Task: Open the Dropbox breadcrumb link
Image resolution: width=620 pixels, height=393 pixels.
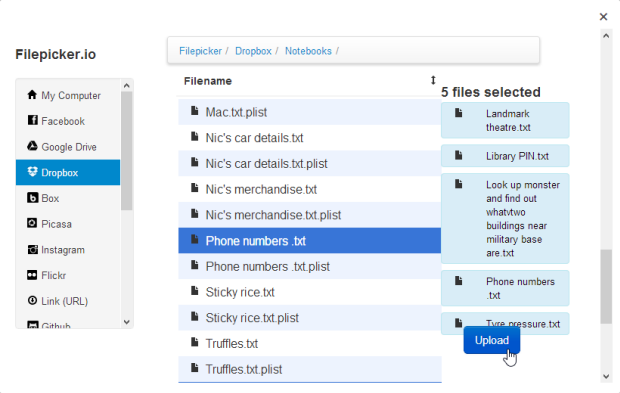Action: [x=253, y=51]
